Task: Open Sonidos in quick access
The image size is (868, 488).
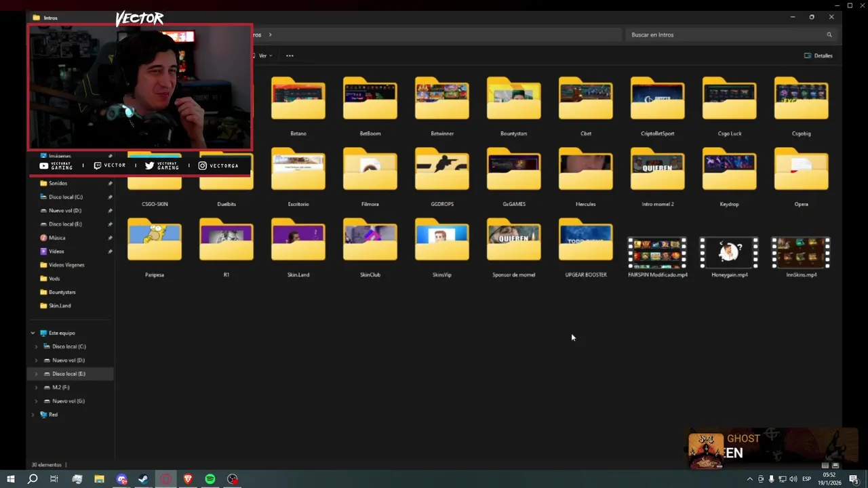Action: click(58, 183)
